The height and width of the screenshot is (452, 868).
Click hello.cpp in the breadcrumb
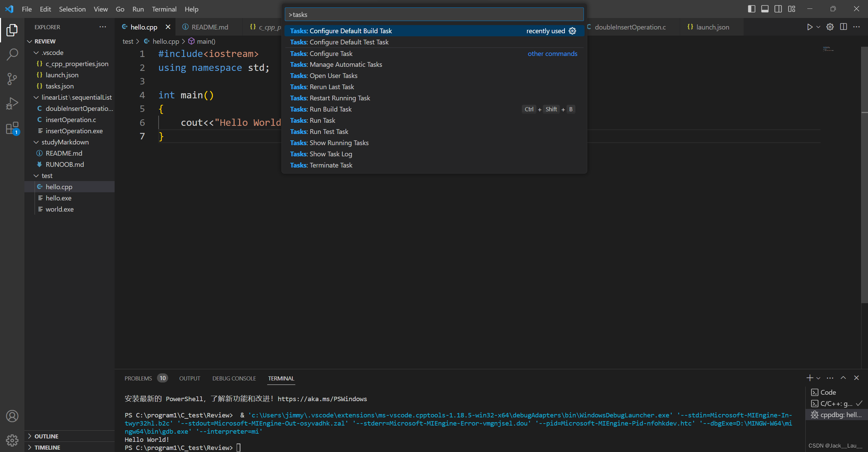pyautogui.click(x=165, y=41)
